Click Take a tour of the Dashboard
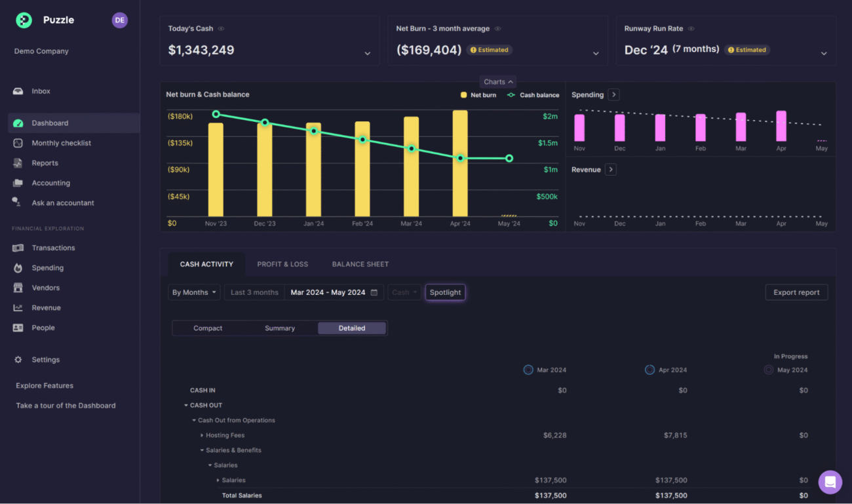The width and height of the screenshot is (852, 504). pyautogui.click(x=66, y=406)
